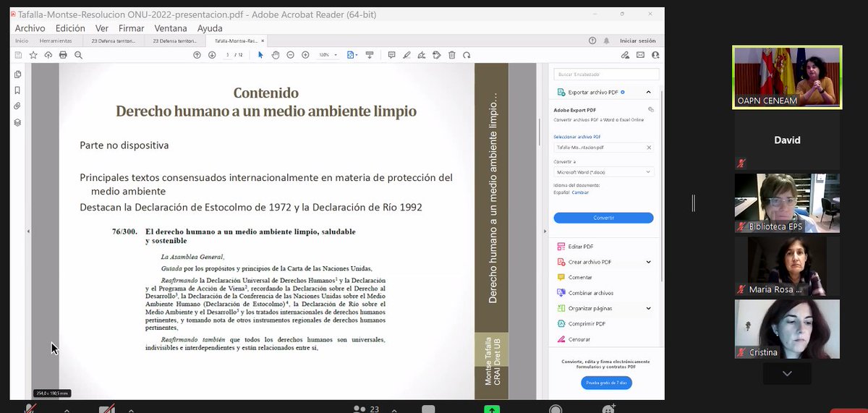
Task: Go to next page arrow
Action: 212,55
